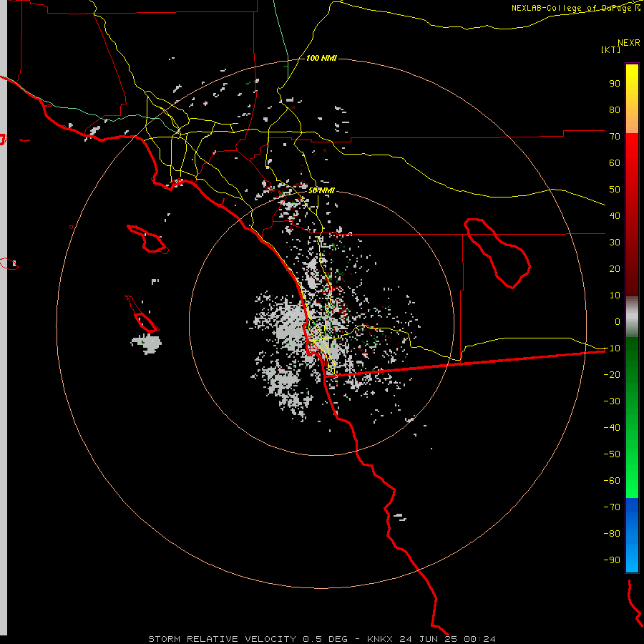
Task: Click the "60" value on the velocity scale
Action: (615, 162)
